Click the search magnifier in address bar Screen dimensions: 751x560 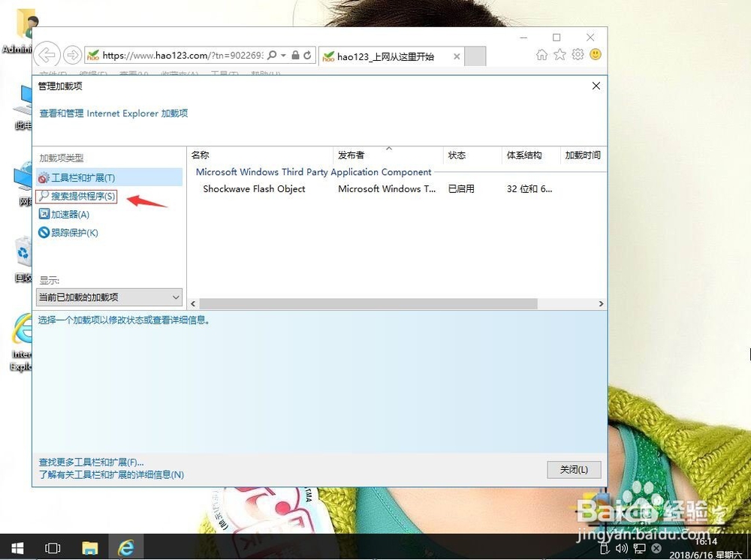(272, 56)
